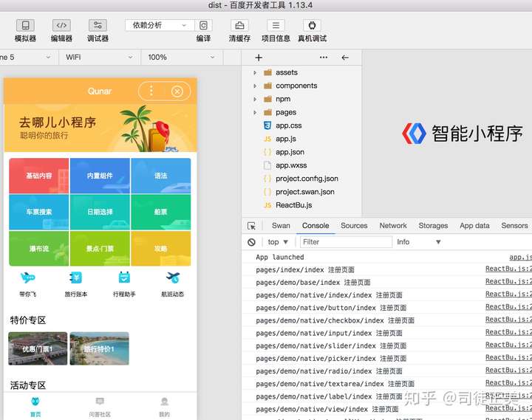Collapse file tree with left arrow
Viewport: 532px width, 420px height.
coord(345,58)
